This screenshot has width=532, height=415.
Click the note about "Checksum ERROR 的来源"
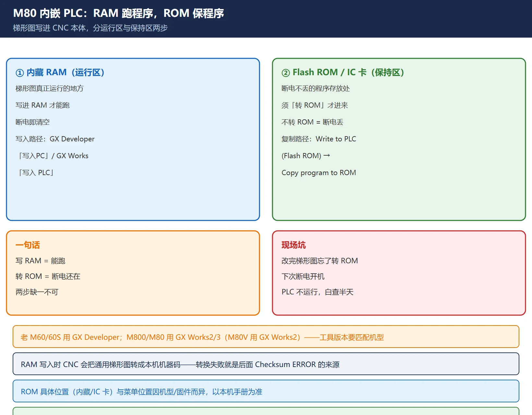click(x=266, y=364)
